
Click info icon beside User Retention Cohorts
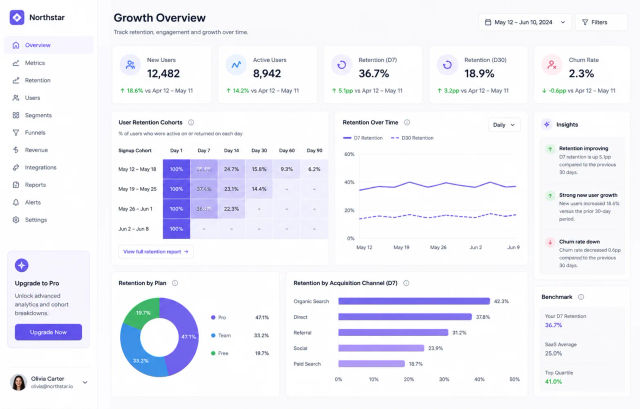tap(191, 122)
